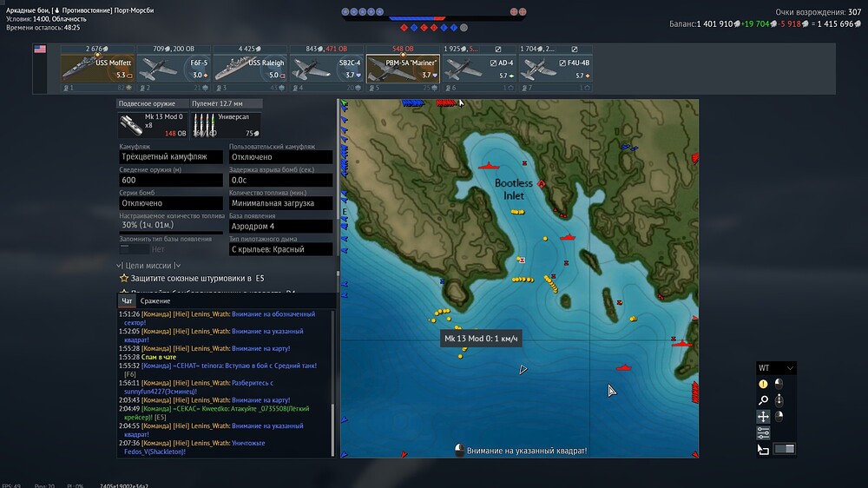Collapse Цели миссии using the left chevron
868x488 pixels.
(x=119, y=266)
